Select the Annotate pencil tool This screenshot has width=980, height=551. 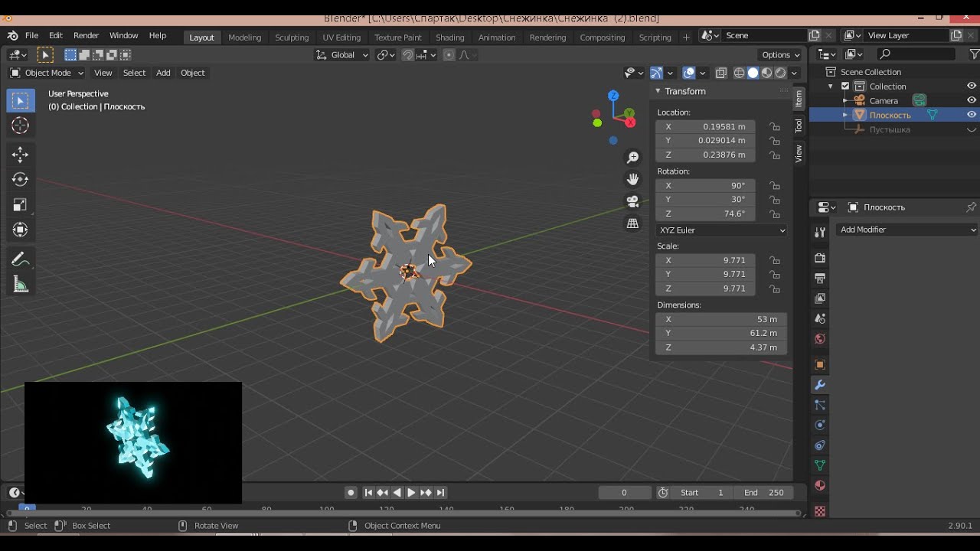21,259
